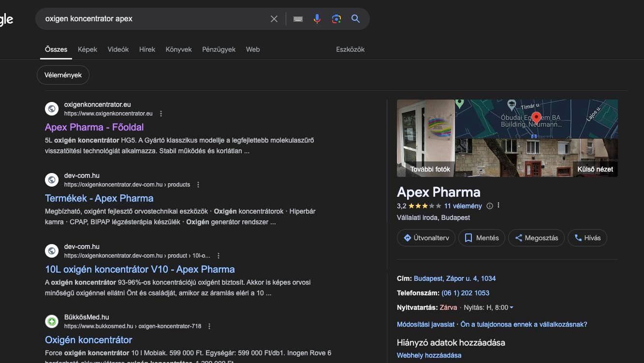Open more options for BükkösMed.hu result
Screen dimensions: 644x363
pyautogui.click(x=209, y=326)
